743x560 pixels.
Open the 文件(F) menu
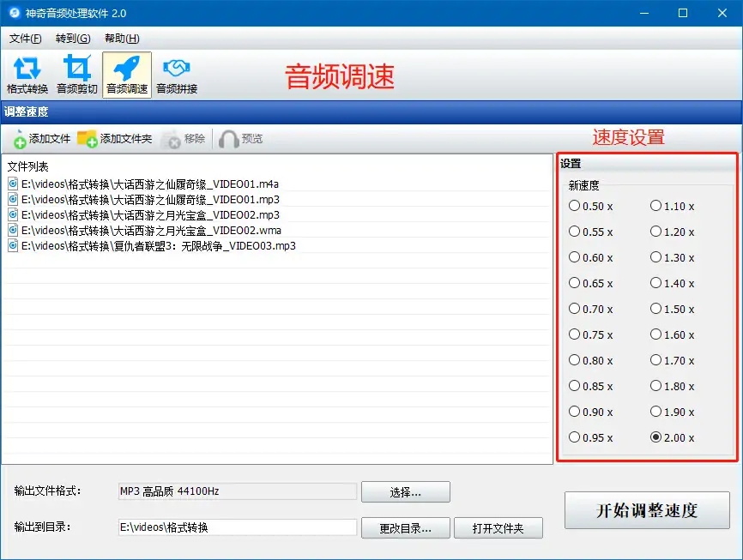[x=25, y=39]
